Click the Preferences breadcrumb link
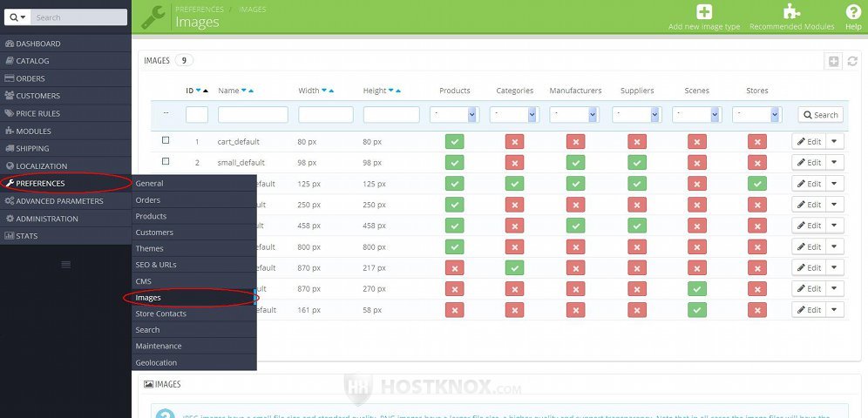 (x=200, y=10)
